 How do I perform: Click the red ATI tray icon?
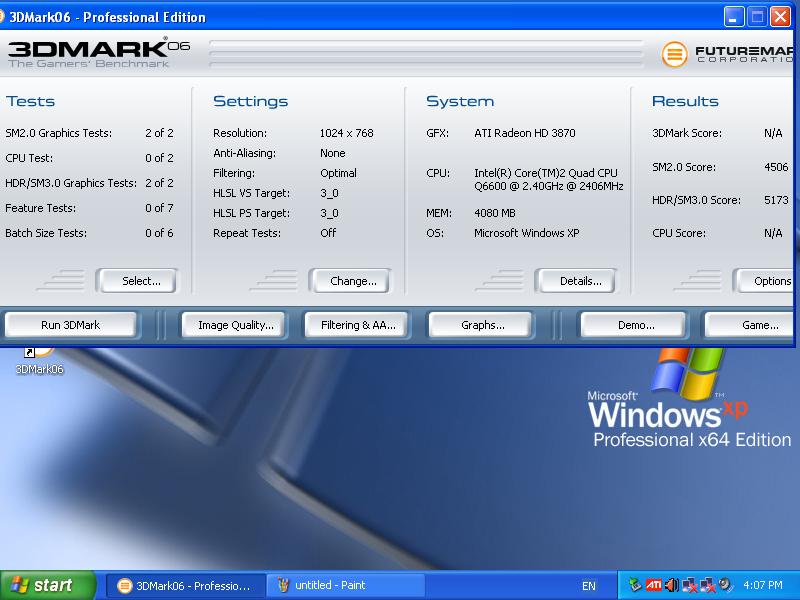(x=653, y=585)
